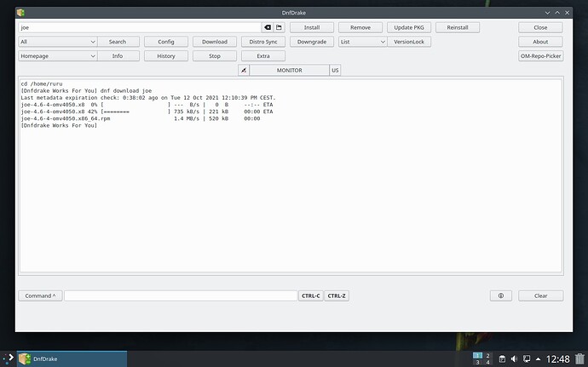Click the Distro Sync button
Image resolution: width=588 pixels, height=367 pixels.
click(263, 42)
